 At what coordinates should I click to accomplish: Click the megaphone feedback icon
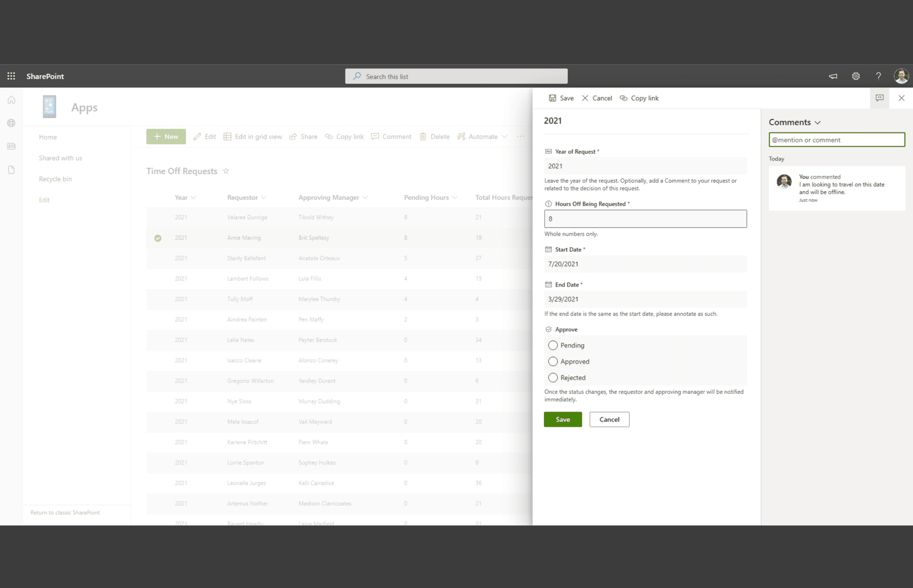833,76
